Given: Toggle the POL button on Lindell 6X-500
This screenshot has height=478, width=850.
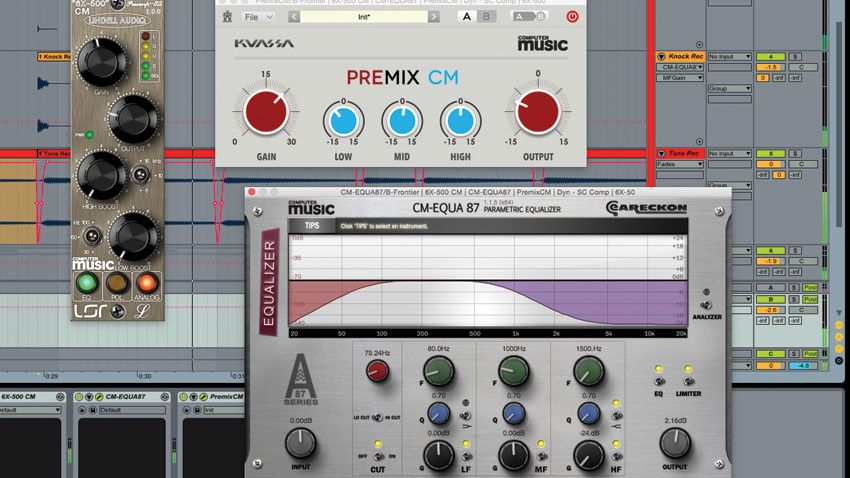Looking at the screenshot, I should (117, 282).
